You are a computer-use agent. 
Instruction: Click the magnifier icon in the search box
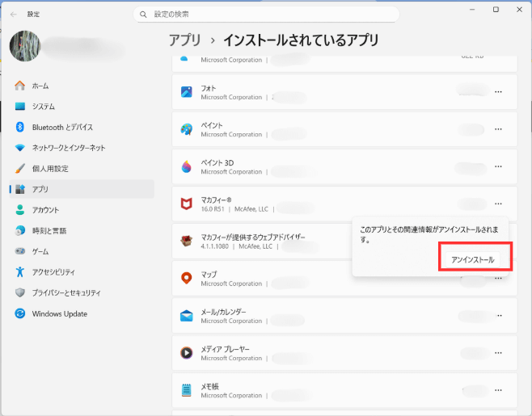click(143, 15)
